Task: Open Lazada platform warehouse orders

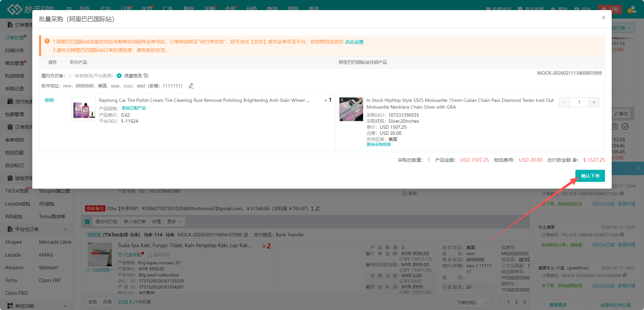Action: click(x=13, y=255)
